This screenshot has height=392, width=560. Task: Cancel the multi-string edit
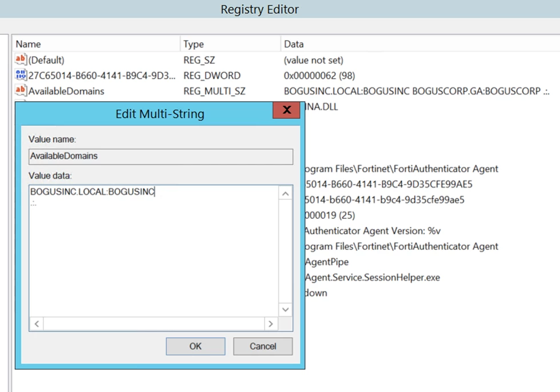pos(263,346)
